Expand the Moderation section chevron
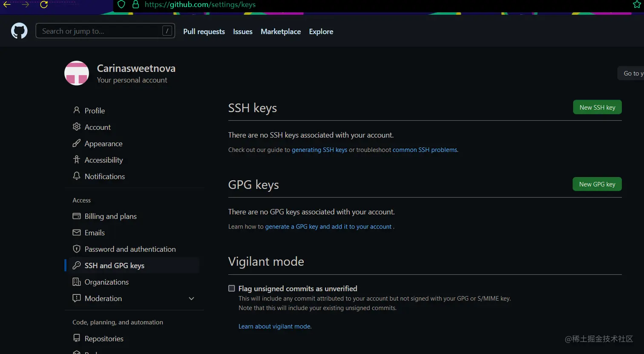The height and width of the screenshot is (354, 644). [191, 299]
